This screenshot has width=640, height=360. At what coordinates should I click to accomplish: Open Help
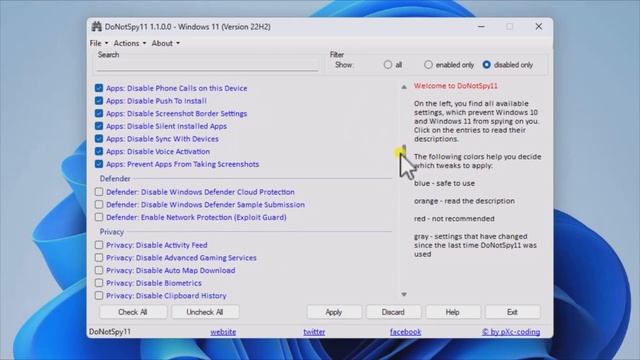click(453, 312)
